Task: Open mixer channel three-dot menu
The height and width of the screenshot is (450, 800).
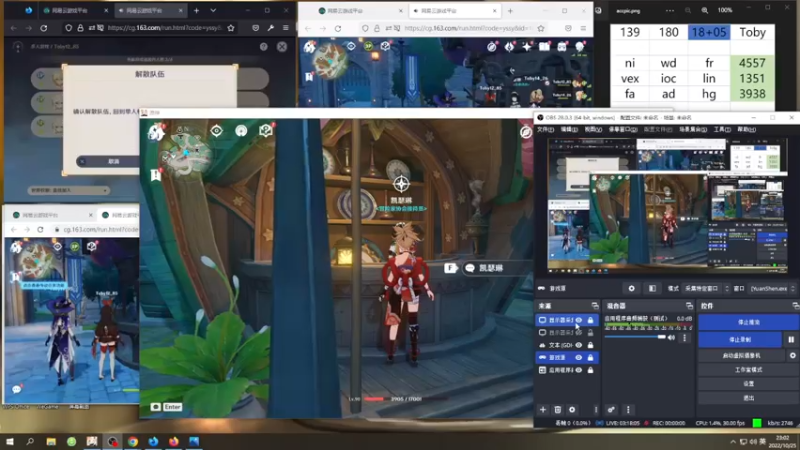Action: [685, 338]
